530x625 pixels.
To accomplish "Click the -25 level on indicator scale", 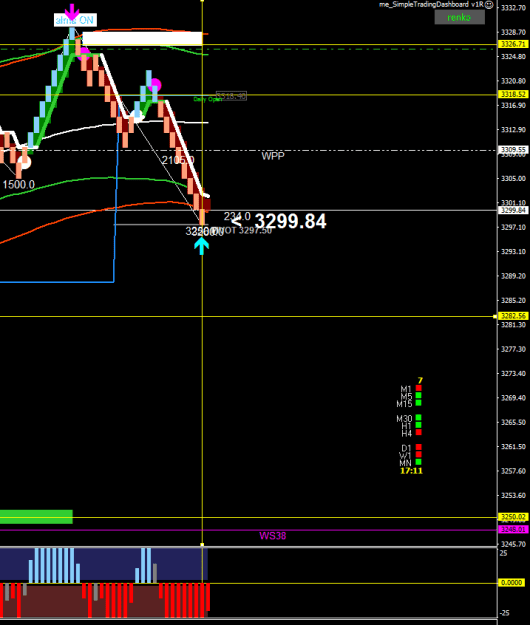I will pos(504,613).
